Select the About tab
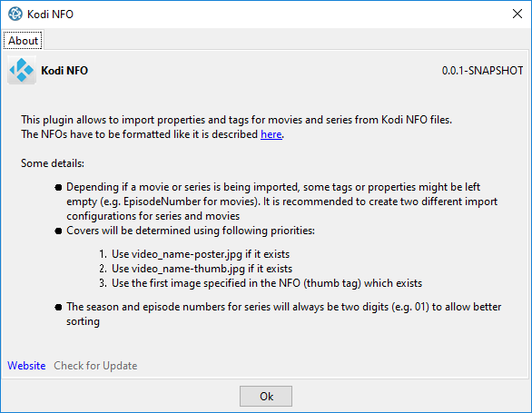Image resolution: width=532 pixels, height=413 pixels. pos(23,40)
